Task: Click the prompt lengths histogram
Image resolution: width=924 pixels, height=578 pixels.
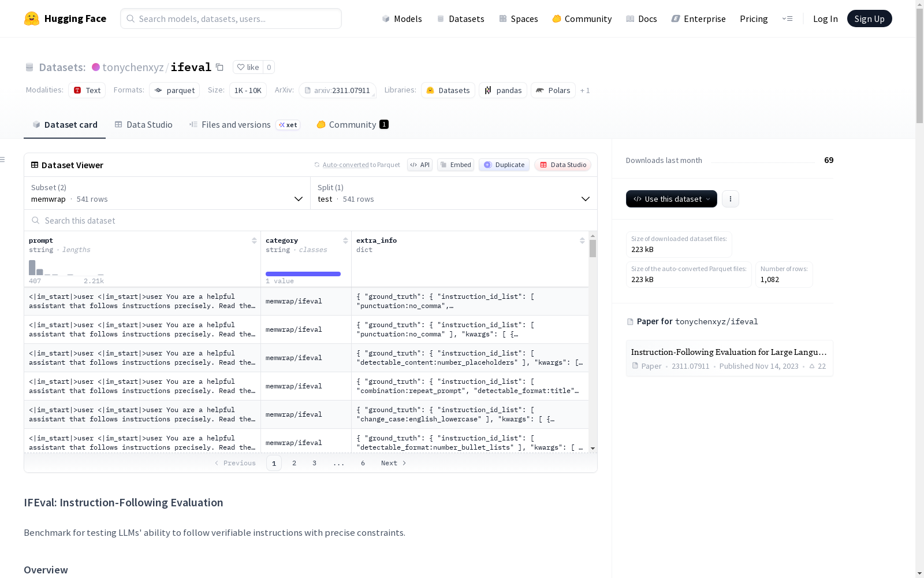Action: (66, 268)
